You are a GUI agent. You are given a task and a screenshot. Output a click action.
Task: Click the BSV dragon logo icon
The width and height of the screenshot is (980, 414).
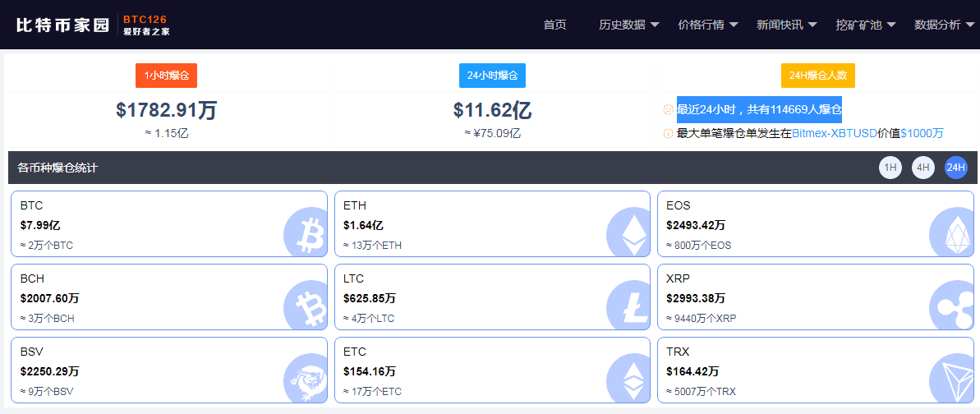pyautogui.click(x=305, y=379)
